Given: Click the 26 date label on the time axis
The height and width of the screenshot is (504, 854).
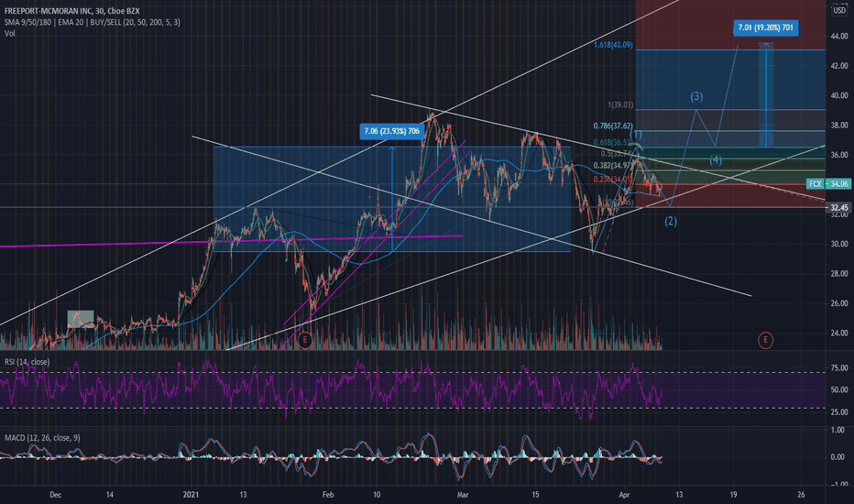Looking at the screenshot, I should pyautogui.click(x=801, y=495).
